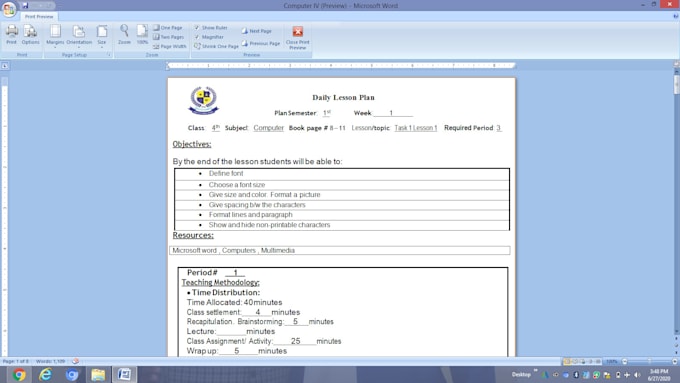Select the Outline view button
This screenshot has width=680, height=383.
591,361
